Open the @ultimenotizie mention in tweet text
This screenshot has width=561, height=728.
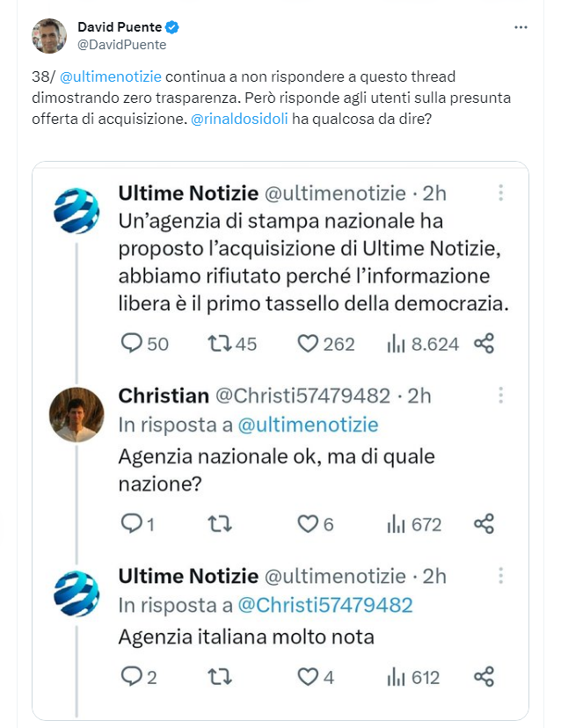pos(111,76)
